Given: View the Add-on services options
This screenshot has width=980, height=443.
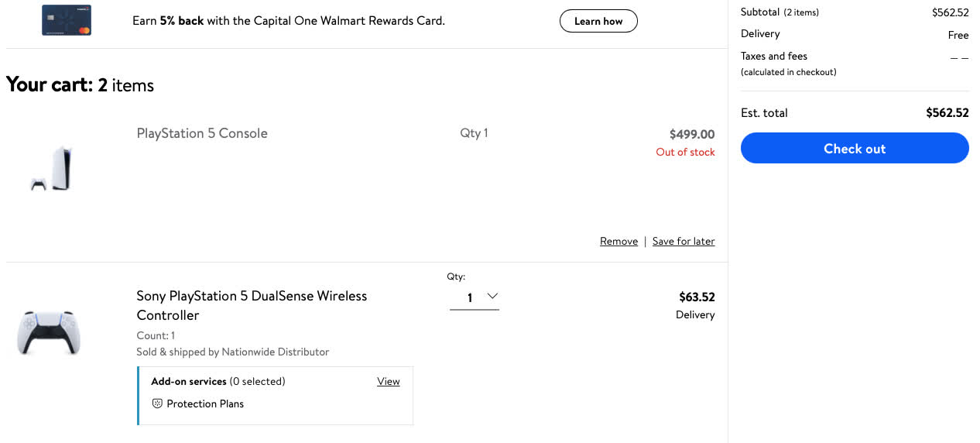Looking at the screenshot, I should (x=389, y=381).
